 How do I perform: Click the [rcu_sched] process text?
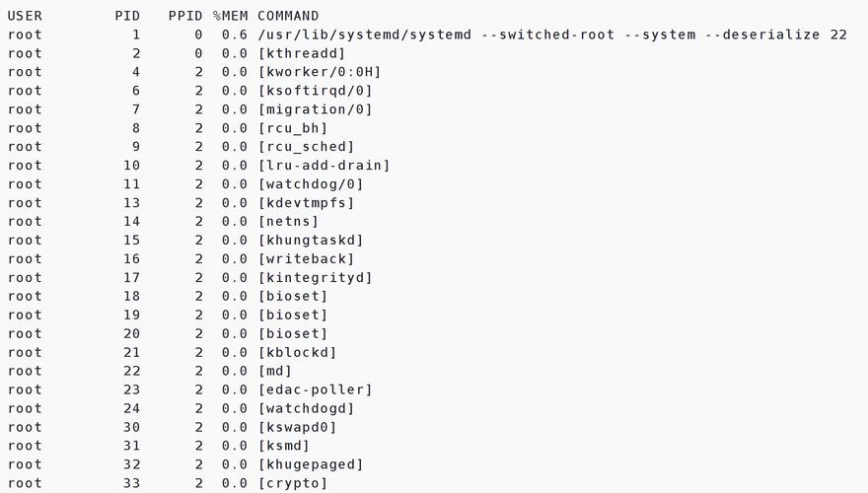(x=306, y=147)
